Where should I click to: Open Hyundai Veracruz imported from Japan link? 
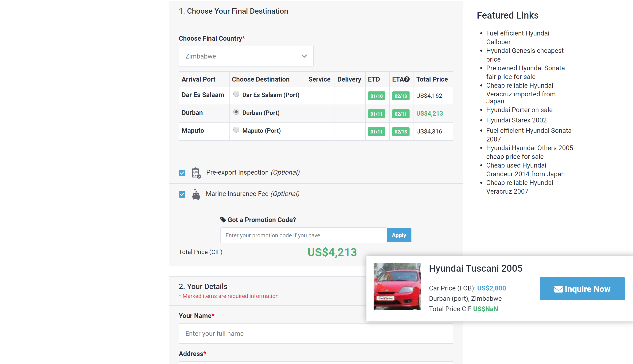(x=520, y=93)
